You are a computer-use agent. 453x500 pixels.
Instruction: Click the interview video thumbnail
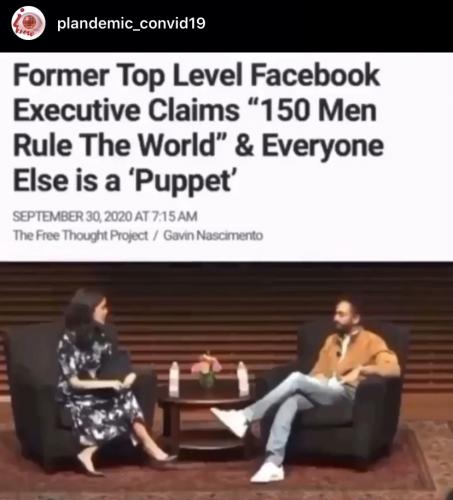(x=226, y=381)
